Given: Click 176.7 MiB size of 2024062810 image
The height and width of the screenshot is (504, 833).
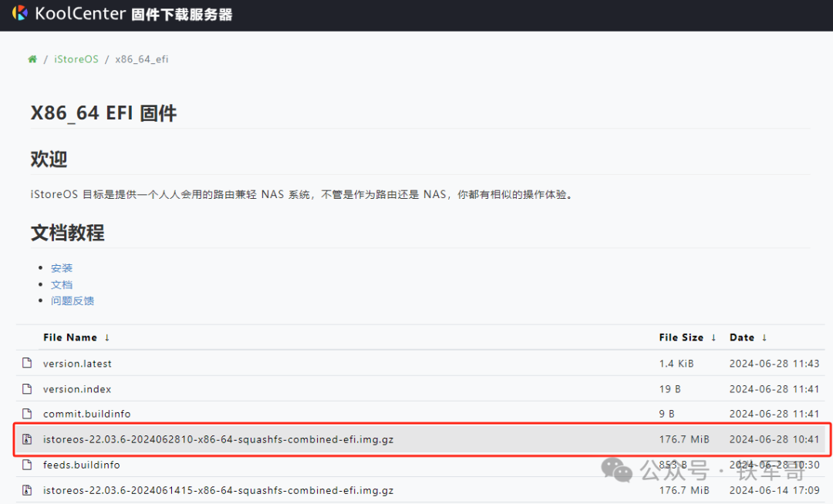Looking at the screenshot, I should (x=684, y=439).
